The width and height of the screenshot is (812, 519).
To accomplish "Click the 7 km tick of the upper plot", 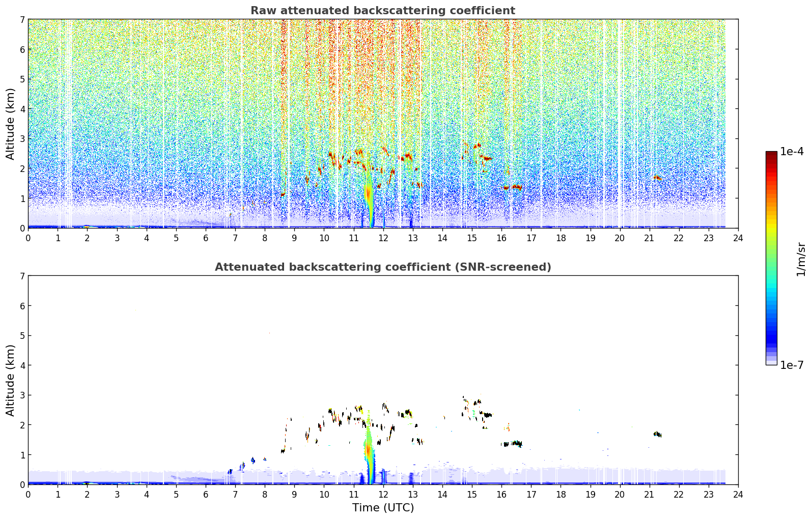I will point(22,19).
